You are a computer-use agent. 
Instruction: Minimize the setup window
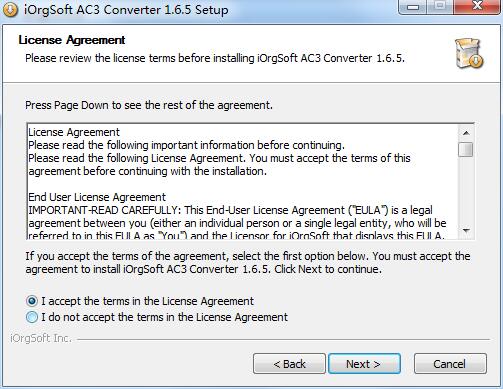point(413,7)
